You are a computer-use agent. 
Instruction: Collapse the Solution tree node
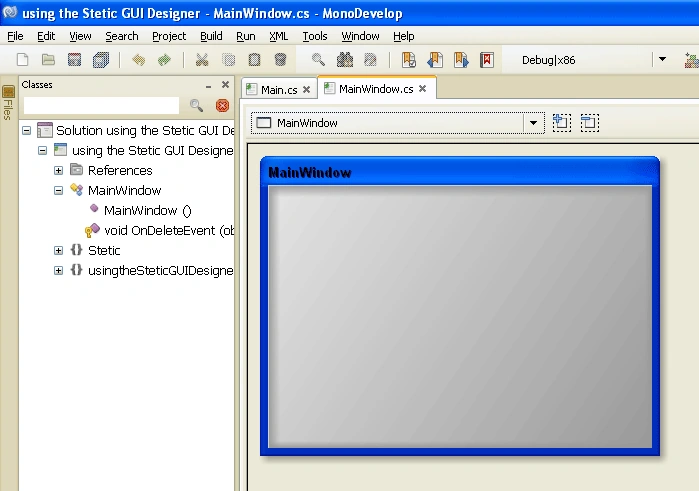point(27,131)
